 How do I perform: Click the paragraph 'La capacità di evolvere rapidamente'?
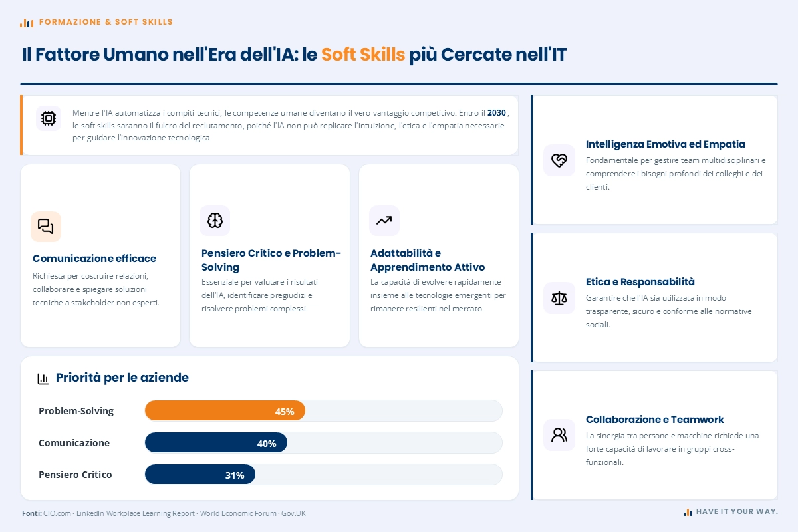coord(438,295)
